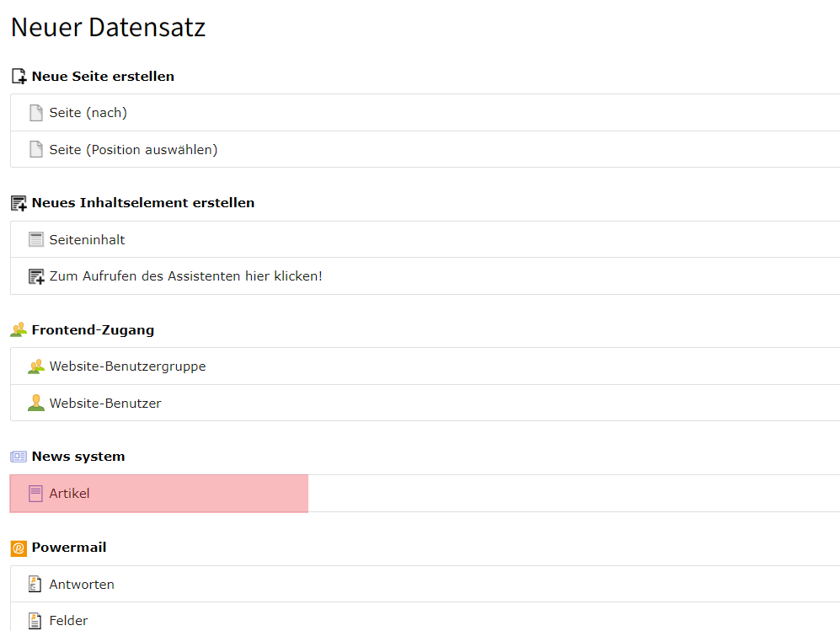Viewport: 840px width, 631px height.
Task: Open the wizard via Zum Aufrufen des Assistenten
Action: coord(185,276)
